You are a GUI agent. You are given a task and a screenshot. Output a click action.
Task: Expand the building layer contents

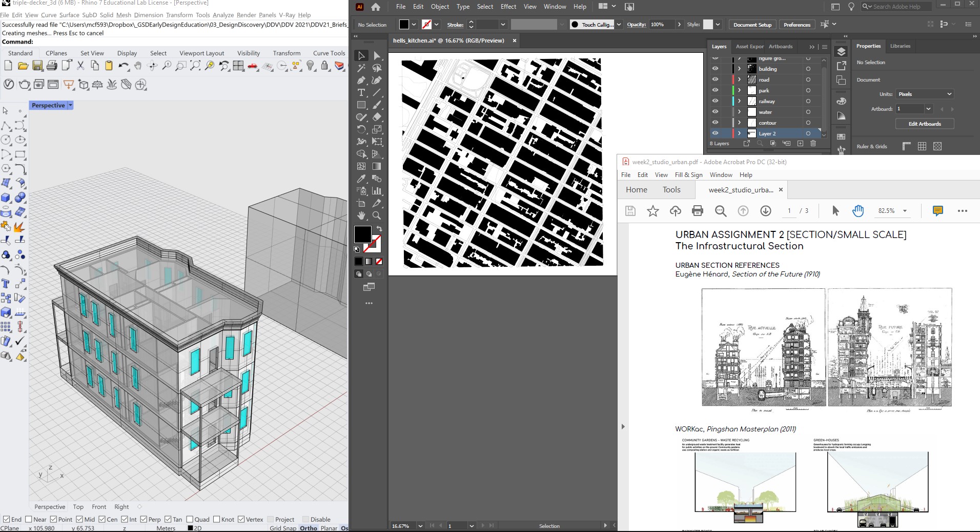740,68
